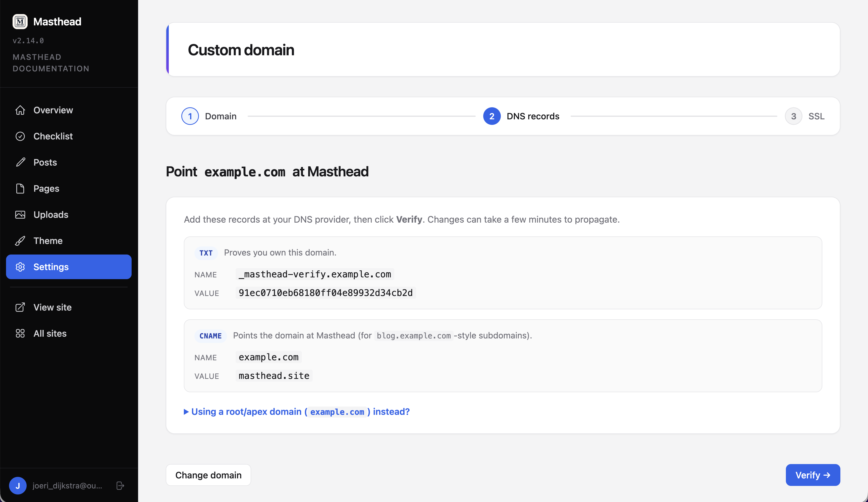Click the Verify button
The image size is (868, 502).
point(813,475)
